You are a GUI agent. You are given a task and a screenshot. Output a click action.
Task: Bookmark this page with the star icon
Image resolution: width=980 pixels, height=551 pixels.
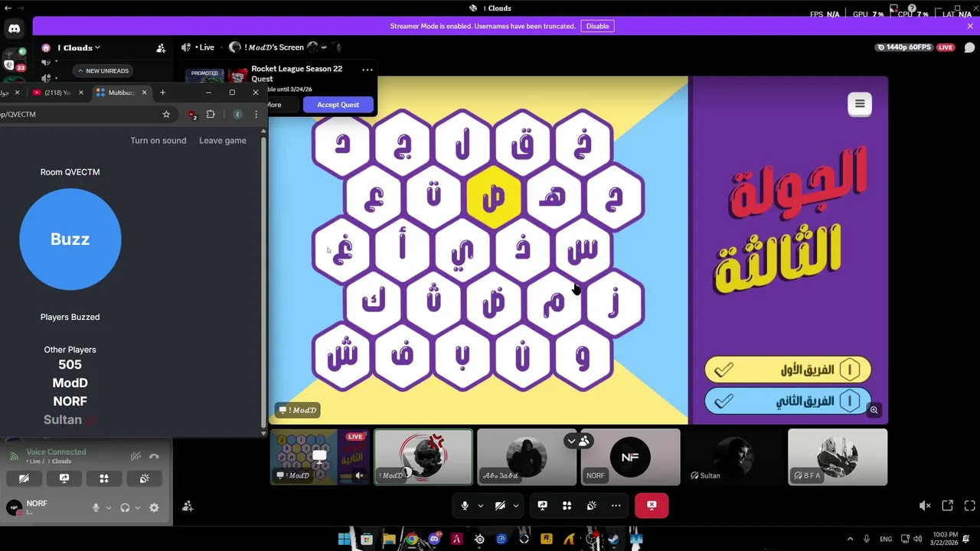[x=166, y=114]
